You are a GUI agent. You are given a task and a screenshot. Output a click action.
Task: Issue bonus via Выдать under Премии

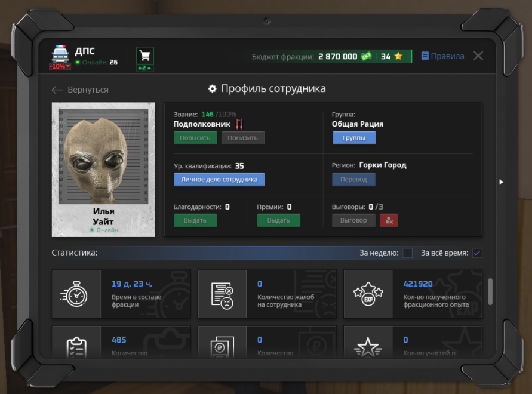click(279, 220)
